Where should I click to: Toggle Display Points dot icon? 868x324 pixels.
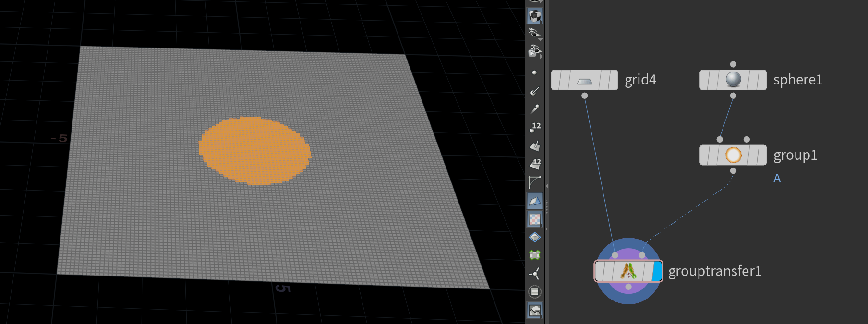coord(534,72)
